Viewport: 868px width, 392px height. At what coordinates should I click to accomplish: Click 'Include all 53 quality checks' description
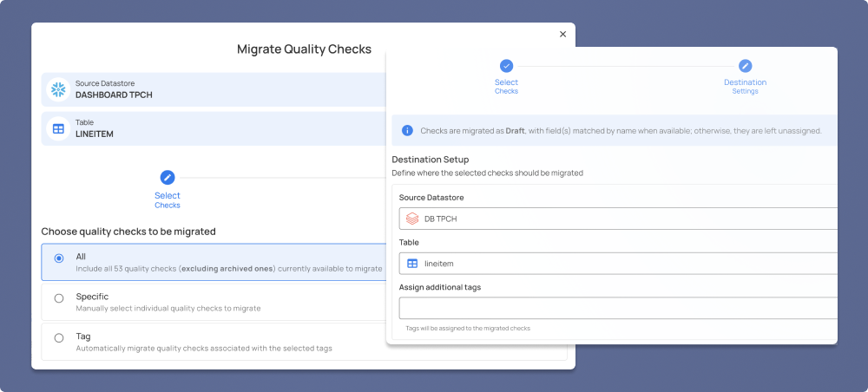click(228, 269)
